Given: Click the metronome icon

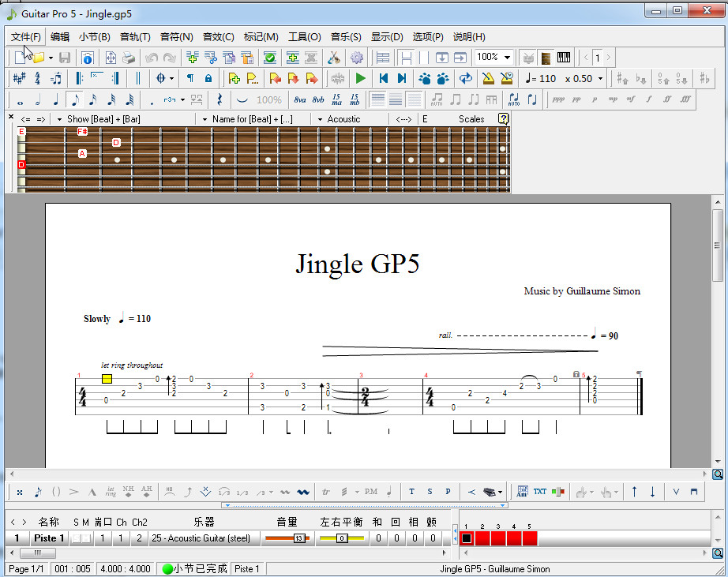Looking at the screenshot, I should [488, 78].
